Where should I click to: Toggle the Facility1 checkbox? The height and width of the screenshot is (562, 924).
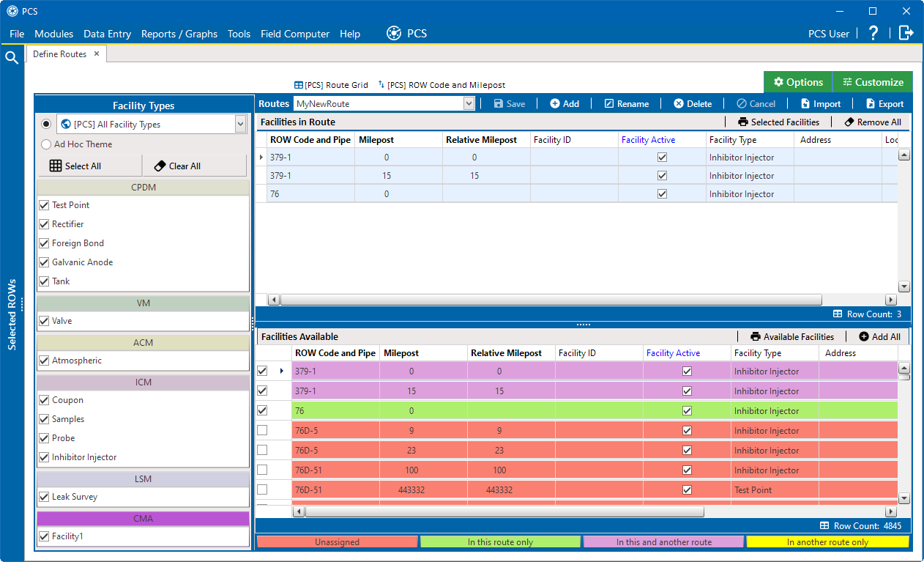(44, 536)
